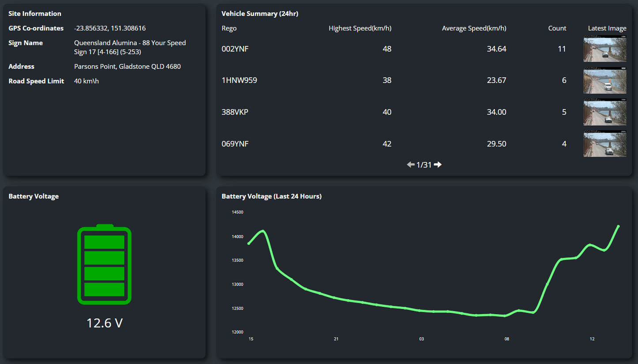The image size is (638, 364).
Task: Open latest image thumbnail for 002YNF
Action: (x=604, y=49)
